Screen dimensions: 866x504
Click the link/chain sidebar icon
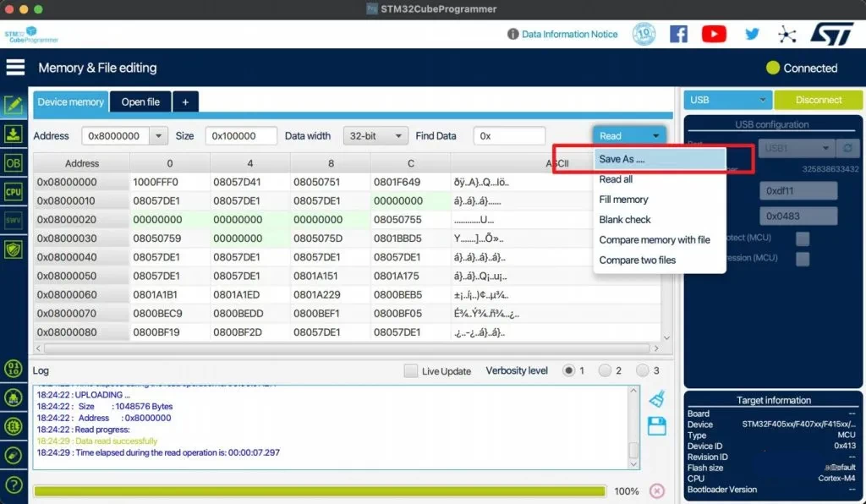(14, 456)
